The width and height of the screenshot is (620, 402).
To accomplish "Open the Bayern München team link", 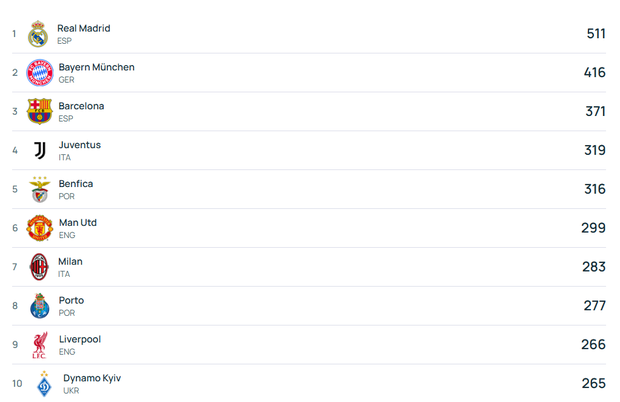I will (x=96, y=67).
